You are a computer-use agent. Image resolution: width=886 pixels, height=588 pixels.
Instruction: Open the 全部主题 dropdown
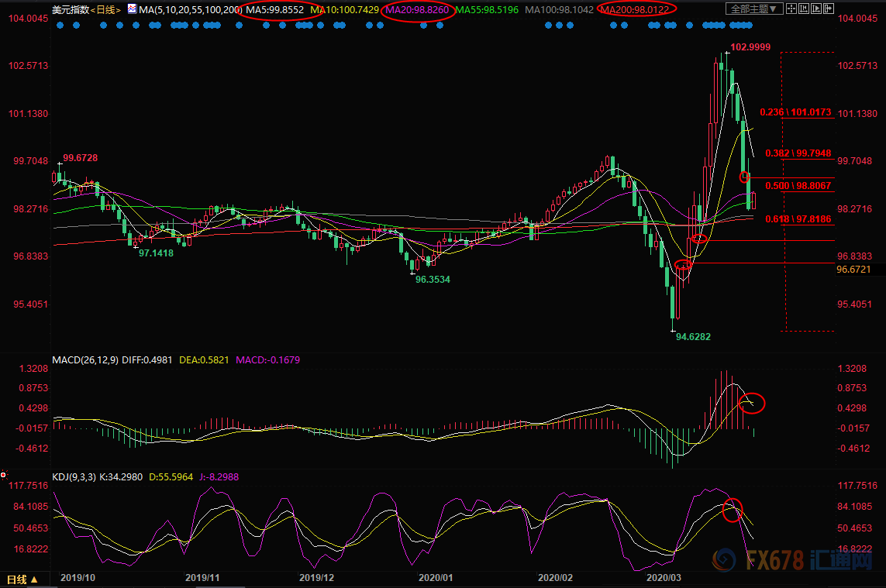[x=754, y=9]
